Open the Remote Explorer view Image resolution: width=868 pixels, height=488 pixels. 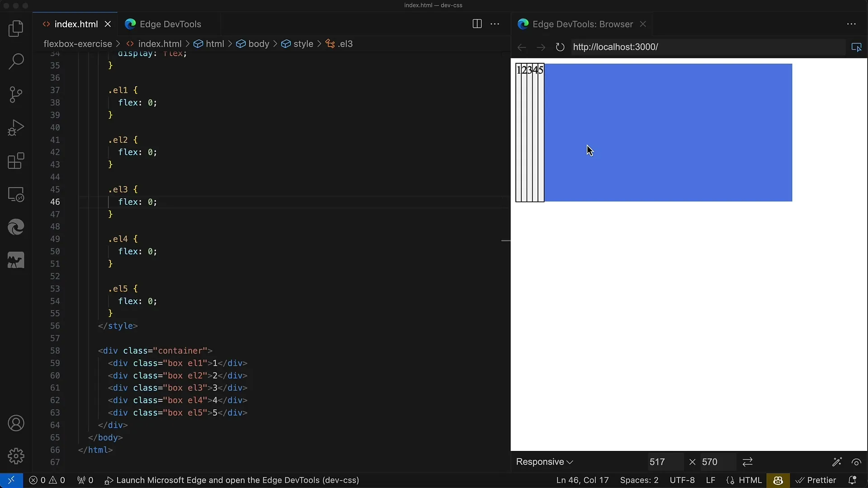pyautogui.click(x=16, y=194)
